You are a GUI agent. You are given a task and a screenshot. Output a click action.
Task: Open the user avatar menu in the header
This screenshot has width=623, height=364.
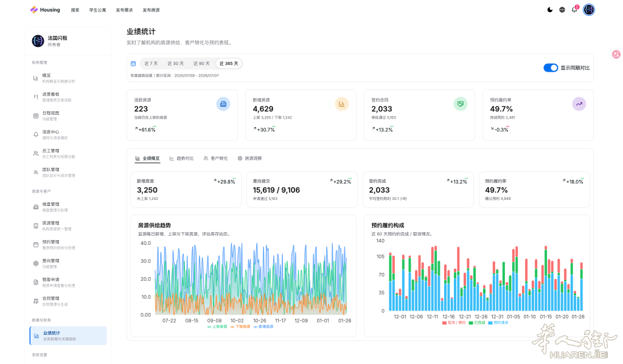589,10
